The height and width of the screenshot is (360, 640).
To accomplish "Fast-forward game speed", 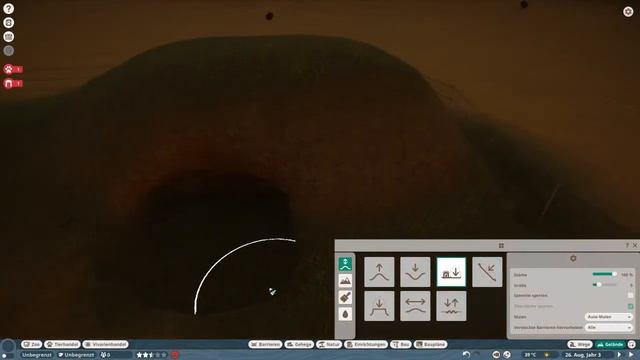I will click(631, 355).
